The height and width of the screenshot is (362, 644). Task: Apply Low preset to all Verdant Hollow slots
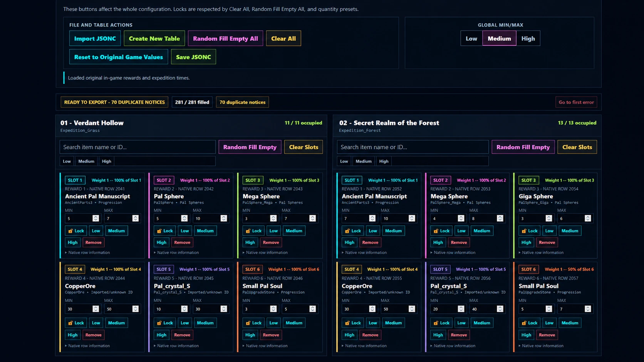point(67,161)
